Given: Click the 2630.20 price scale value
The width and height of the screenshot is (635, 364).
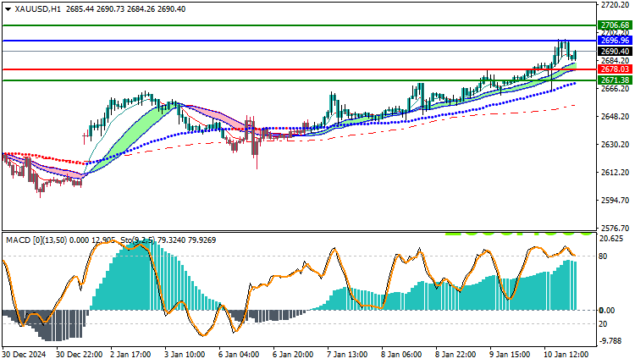Looking at the screenshot, I should point(616,145).
